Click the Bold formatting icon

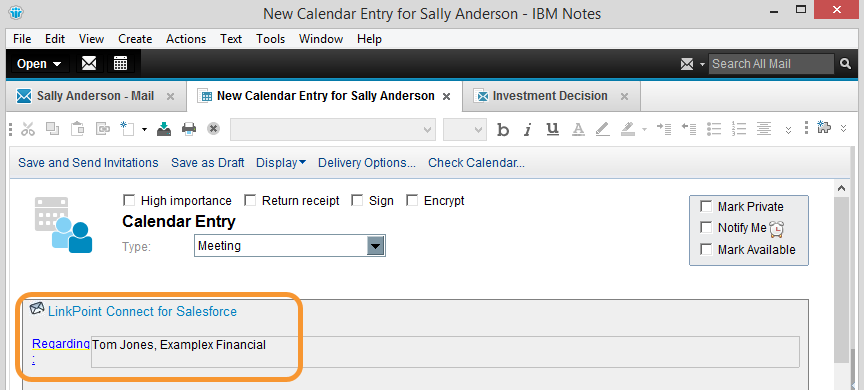coord(503,129)
